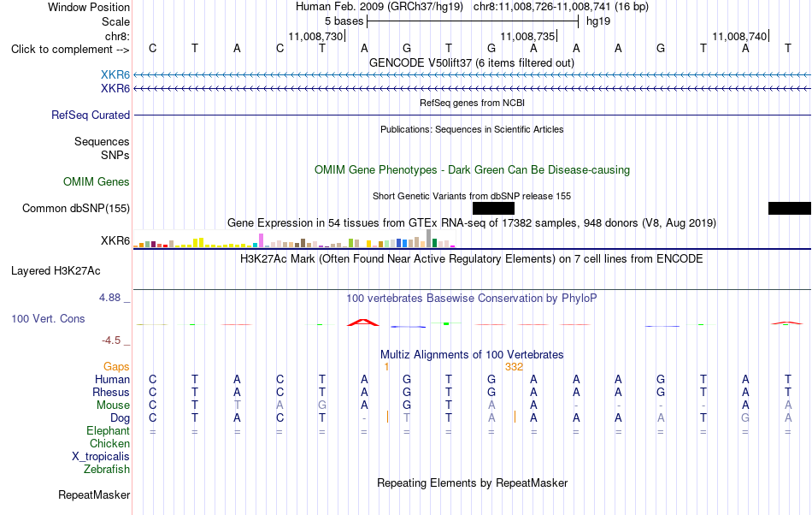This screenshot has height=515, width=812.
Task: Click the dbSNP variant block at right edge
Action: 790,208
